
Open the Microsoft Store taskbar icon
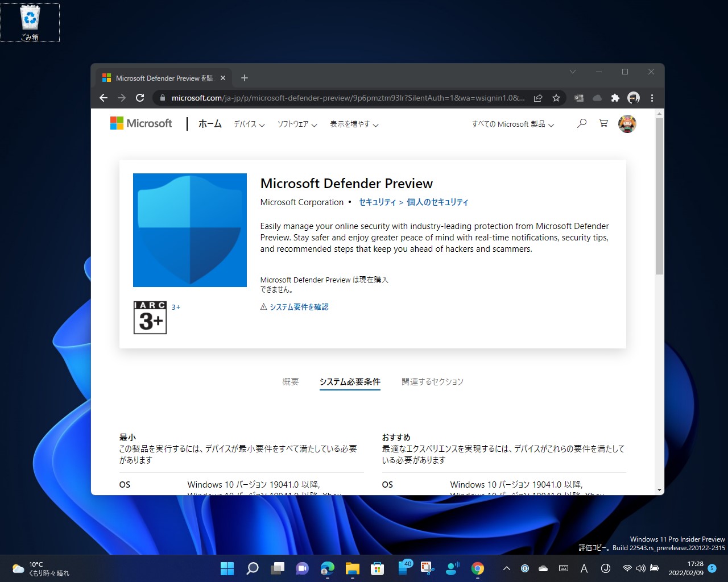click(377, 568)
